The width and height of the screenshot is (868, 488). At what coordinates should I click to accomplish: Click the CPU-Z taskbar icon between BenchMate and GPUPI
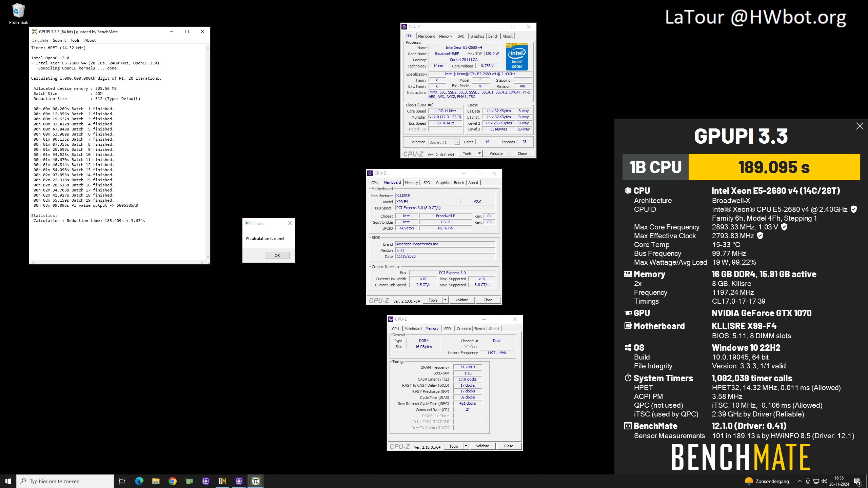point(239,481)
